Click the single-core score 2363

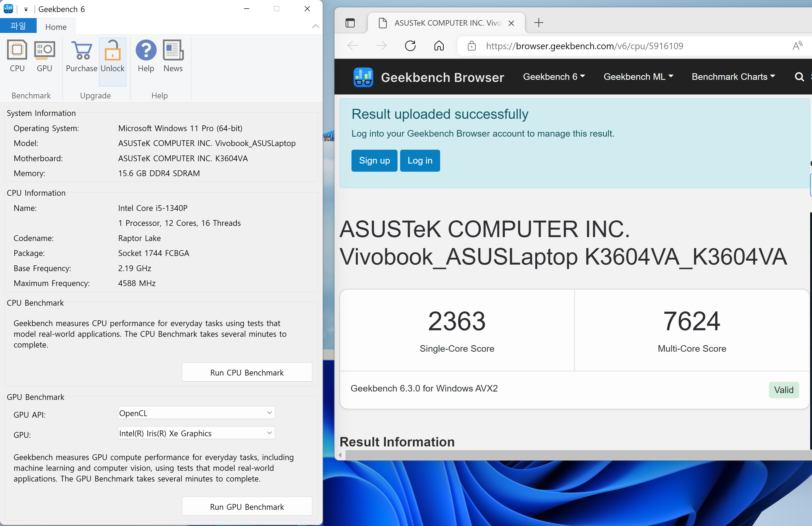coord(457,321)
